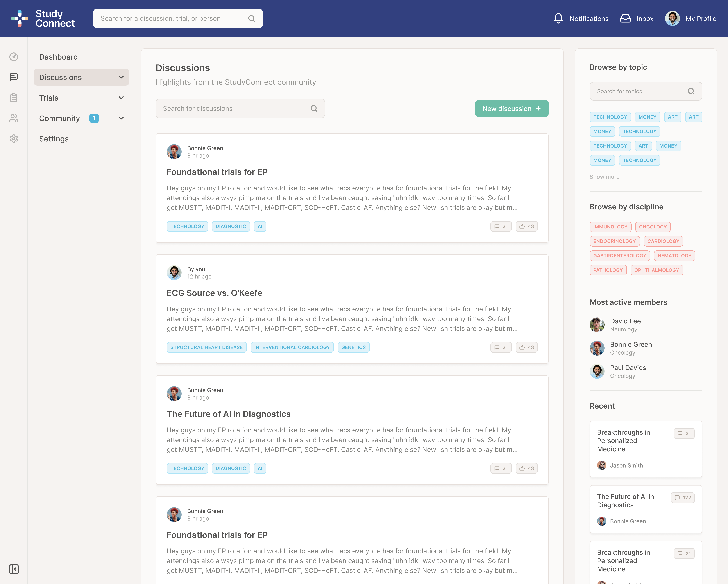Click the settings gear icon in sidebar
This screenshot has height=584, width=728.
(14, 139)
